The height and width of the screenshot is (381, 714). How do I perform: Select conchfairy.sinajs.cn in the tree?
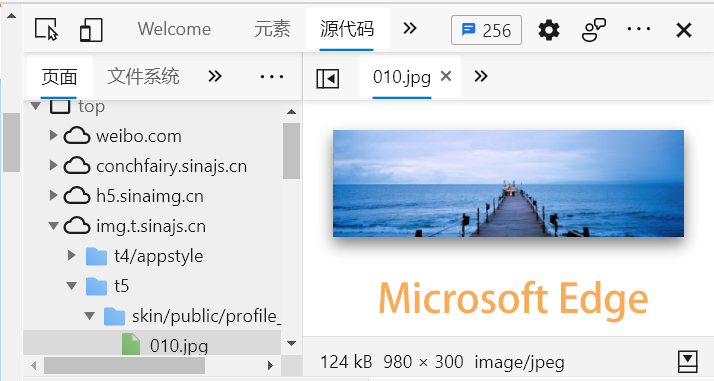point(172,166)
